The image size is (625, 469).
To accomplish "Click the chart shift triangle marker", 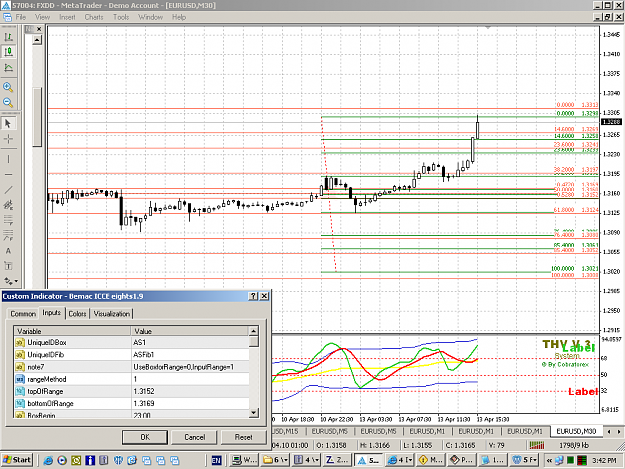I will tap(487, 27).
